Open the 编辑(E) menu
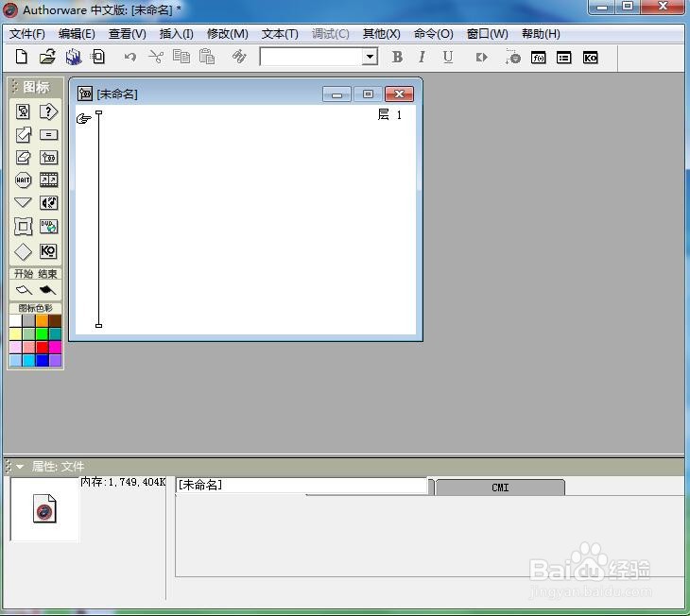The width and height of the screenshot is (690, 616). [77, 34]
